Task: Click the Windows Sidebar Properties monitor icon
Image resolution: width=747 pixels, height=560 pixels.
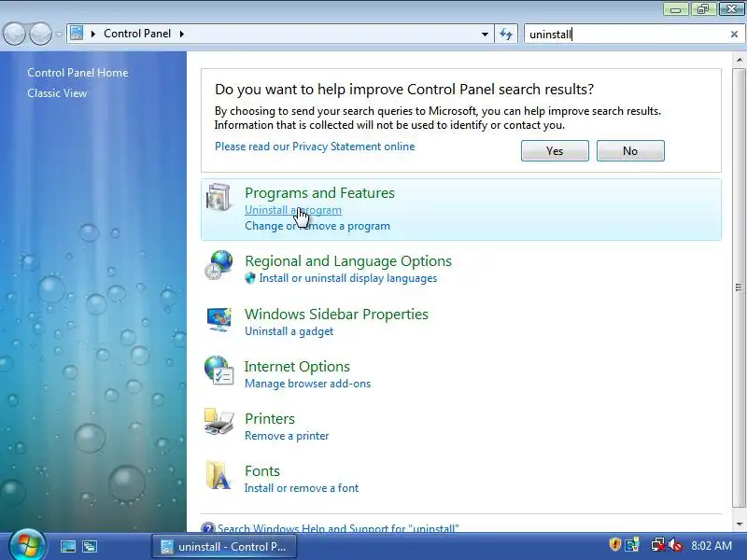Action: pos(219,319)
